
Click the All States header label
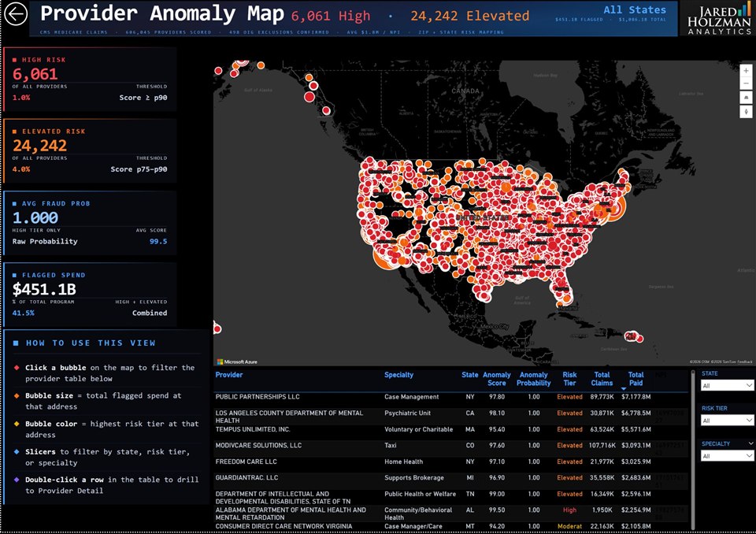(635, 9)
